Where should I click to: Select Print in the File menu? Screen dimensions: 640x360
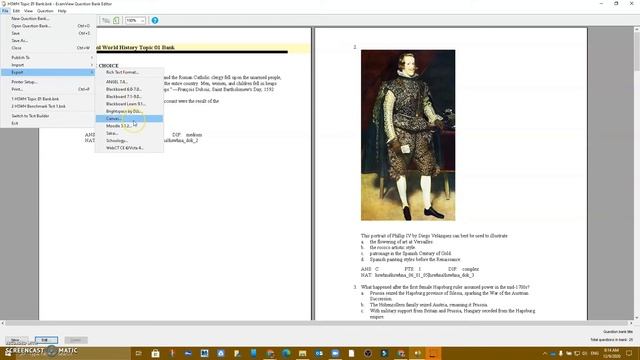pyautogui.click(x=47, y=89)
